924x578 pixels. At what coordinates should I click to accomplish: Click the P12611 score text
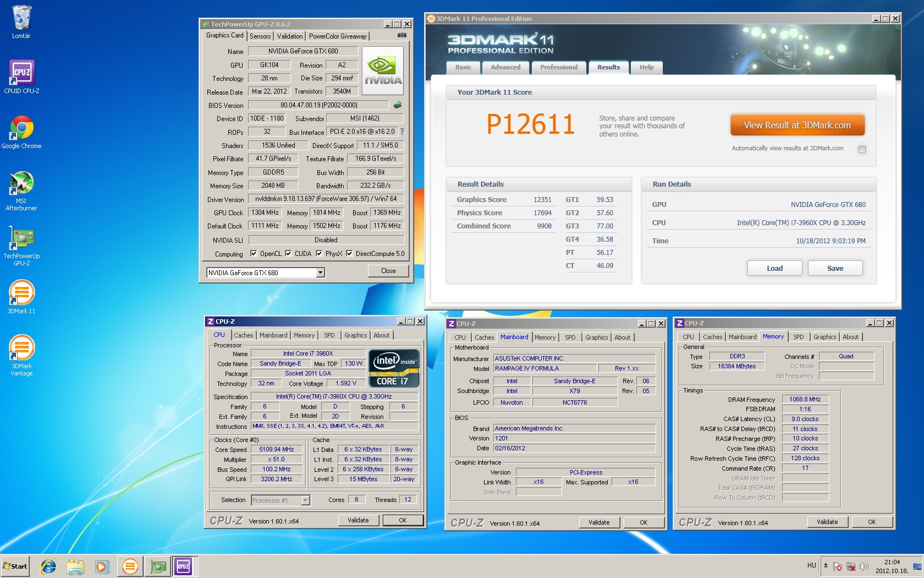coord(530,124)
